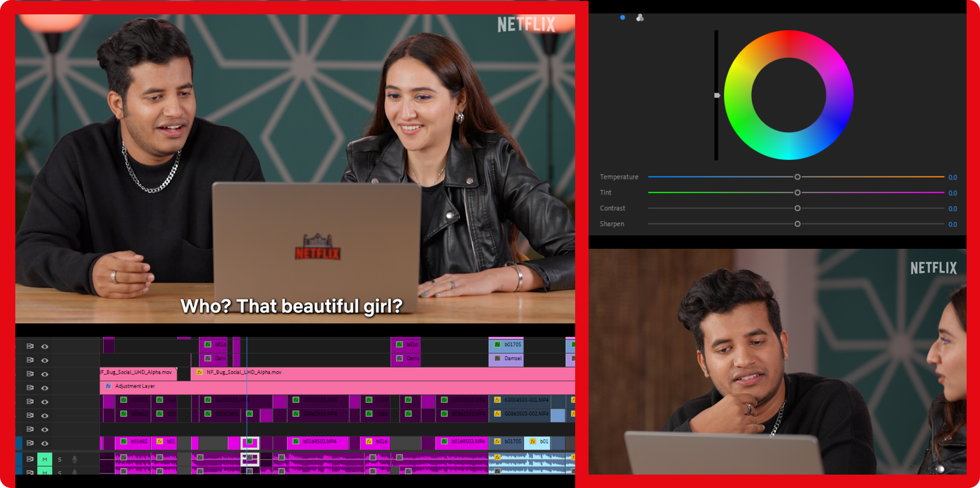
Task: Hide the Adjustment Layer track with its eye
Action: pyautogui.click(x=45, y=388)
